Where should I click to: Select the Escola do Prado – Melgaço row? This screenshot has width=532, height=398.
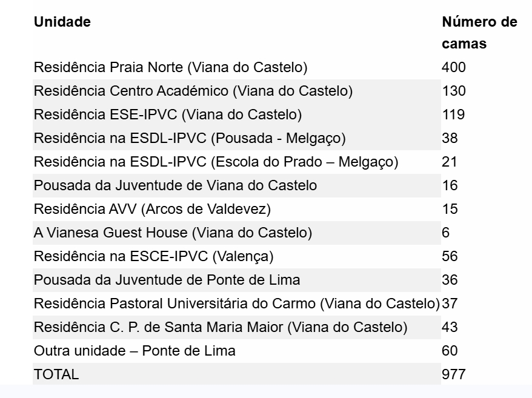point(216,162)
